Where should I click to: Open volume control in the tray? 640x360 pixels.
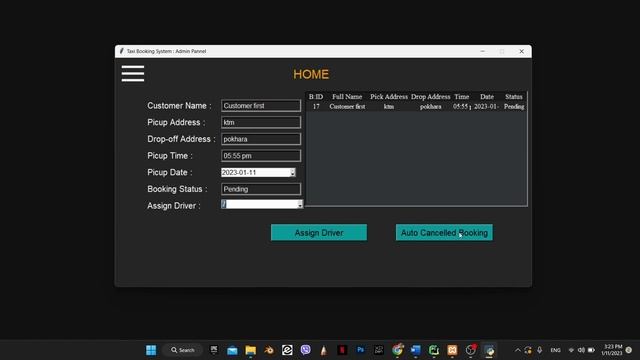tap(581, 350)
